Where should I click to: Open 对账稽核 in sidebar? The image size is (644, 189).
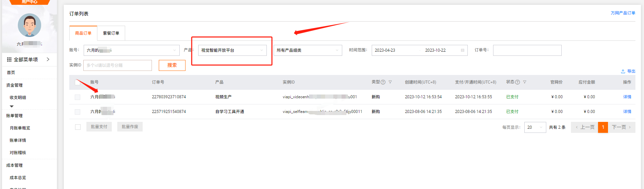click(18, 153)
